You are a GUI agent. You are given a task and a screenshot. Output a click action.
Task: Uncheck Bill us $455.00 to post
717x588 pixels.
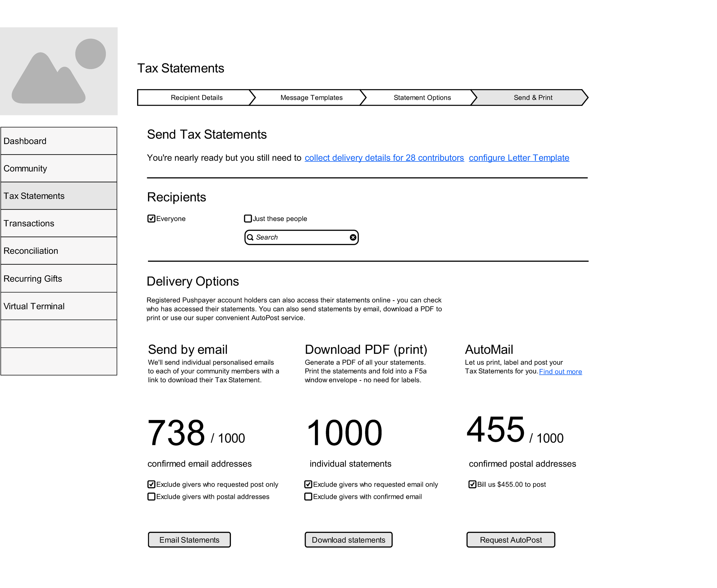coord(472,484)
